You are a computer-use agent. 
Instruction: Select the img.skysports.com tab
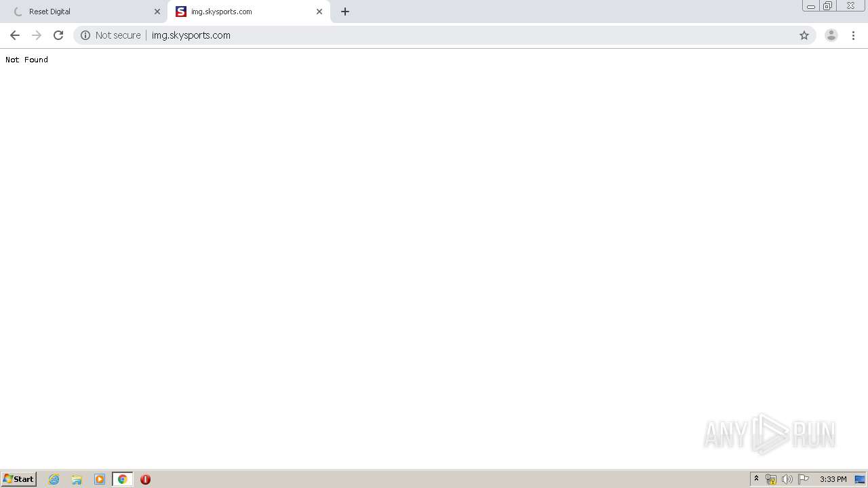coord(248,12)
